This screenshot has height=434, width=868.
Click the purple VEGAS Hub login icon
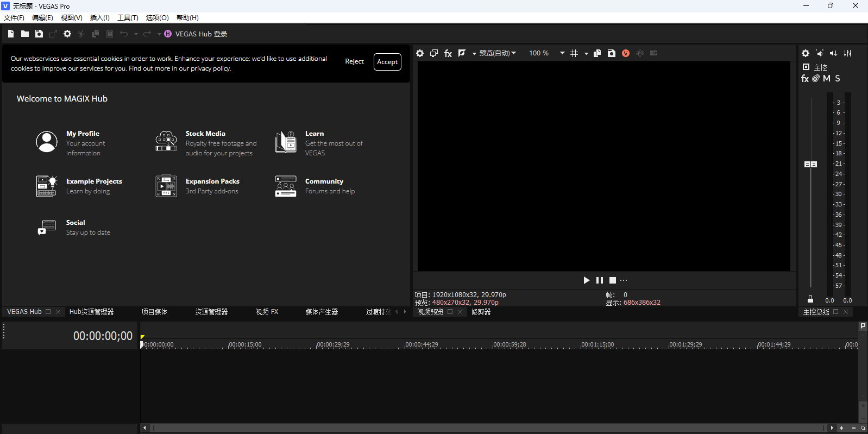[168, 34]
